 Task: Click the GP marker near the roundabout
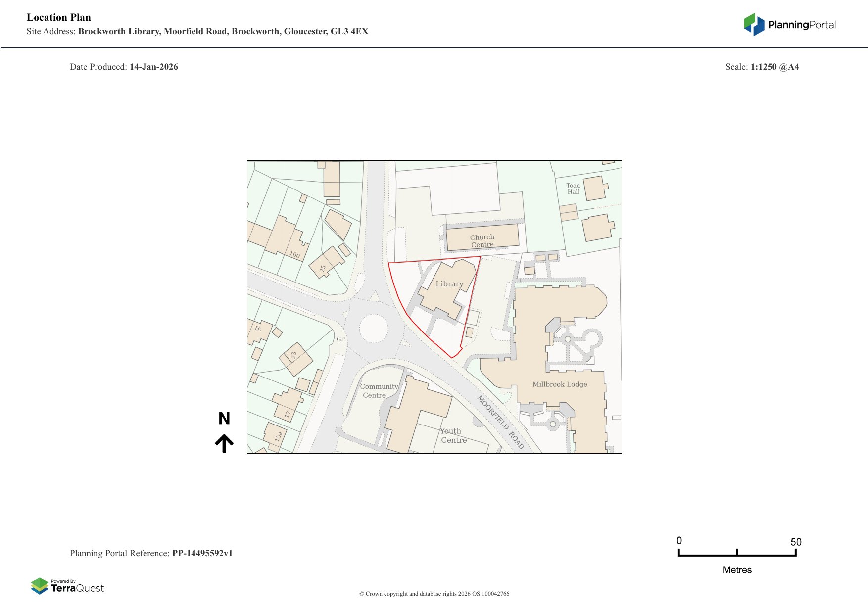click(340, 339)
